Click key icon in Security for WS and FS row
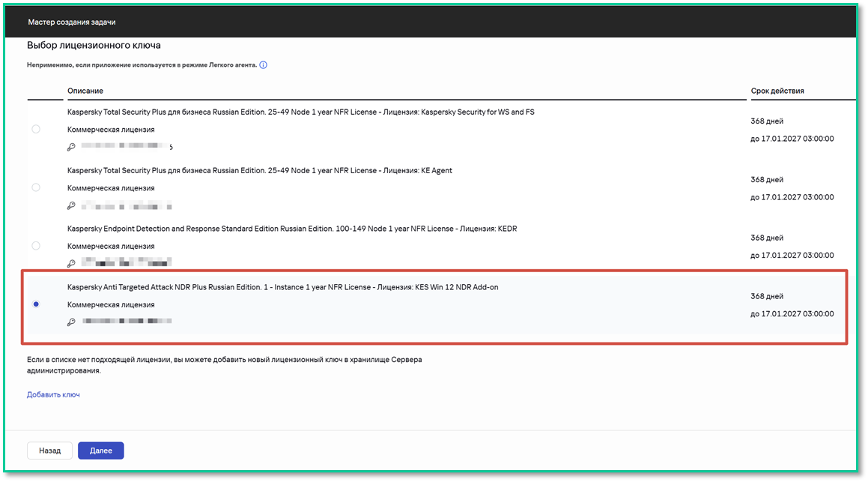 tap(71, 147)
